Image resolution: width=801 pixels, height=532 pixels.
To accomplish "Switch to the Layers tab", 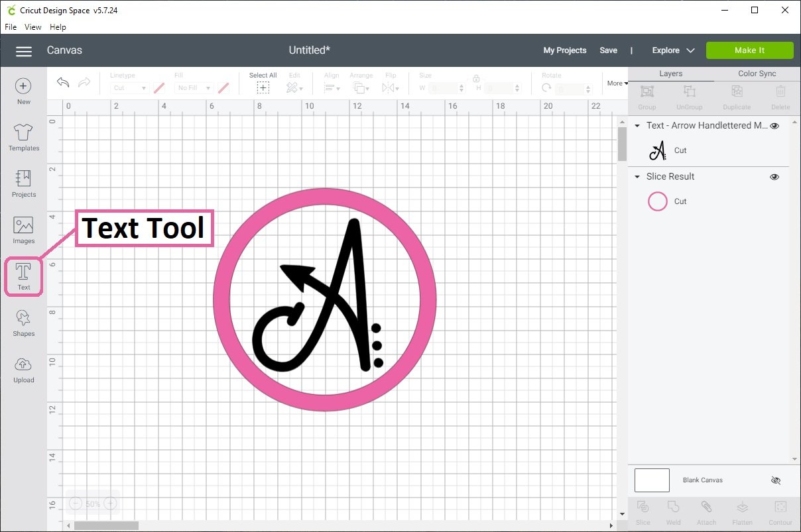I will pos(671,74).
